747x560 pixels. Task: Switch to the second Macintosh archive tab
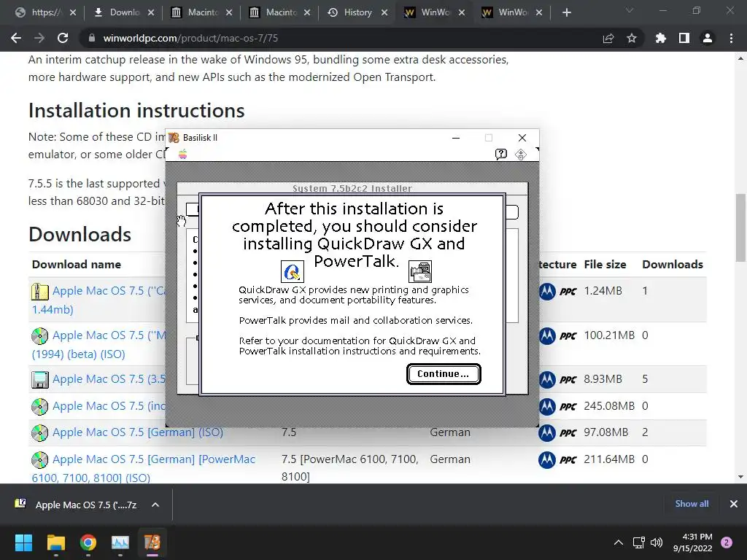(280, 12)
